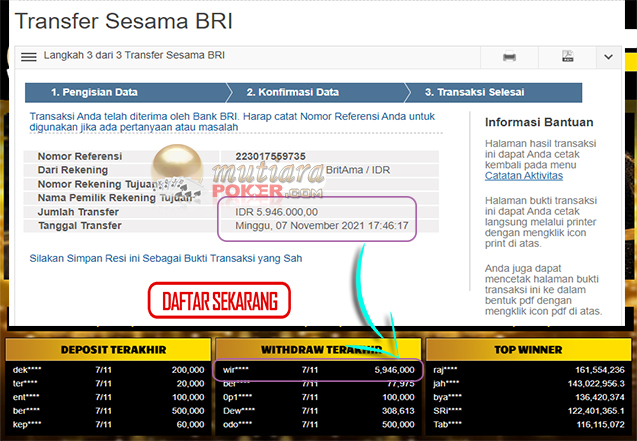Click the transfer date Minggu, 07 November 2021
The height and width of the screenshot is (441, 637).
pyautogui.click(x=322, y=226)
